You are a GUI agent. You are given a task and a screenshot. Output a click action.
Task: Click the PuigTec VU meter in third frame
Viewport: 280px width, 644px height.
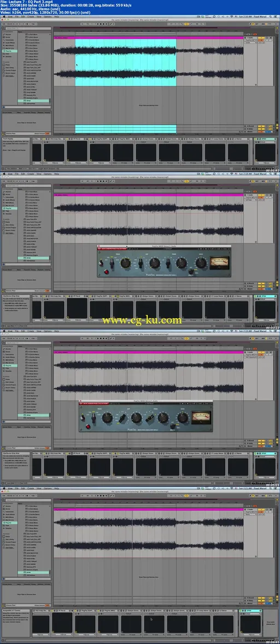click(201, 418)
